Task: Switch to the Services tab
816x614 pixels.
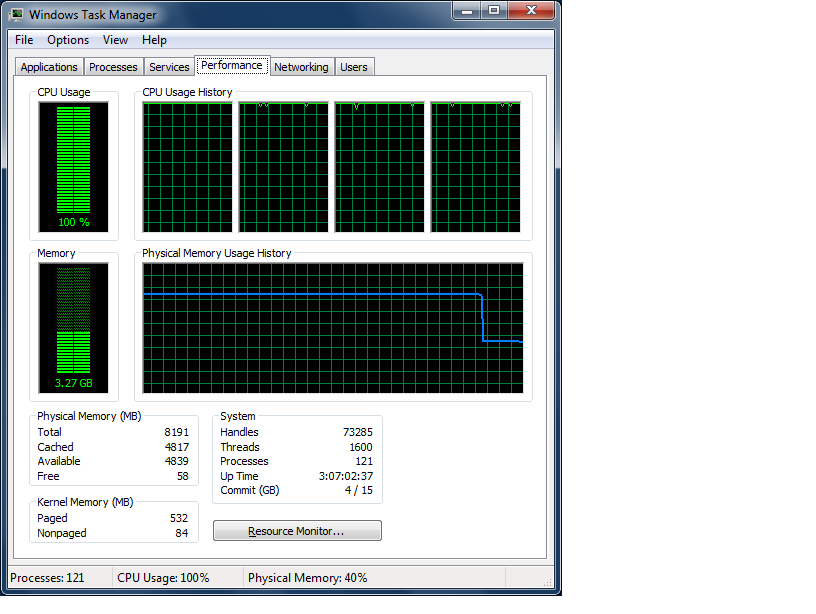Action: [x=169, y=67]
